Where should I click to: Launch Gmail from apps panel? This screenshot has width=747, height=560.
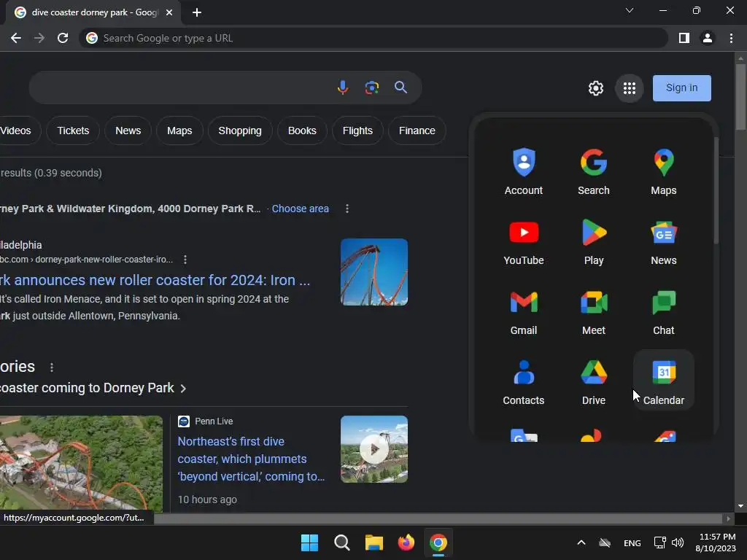524,311
